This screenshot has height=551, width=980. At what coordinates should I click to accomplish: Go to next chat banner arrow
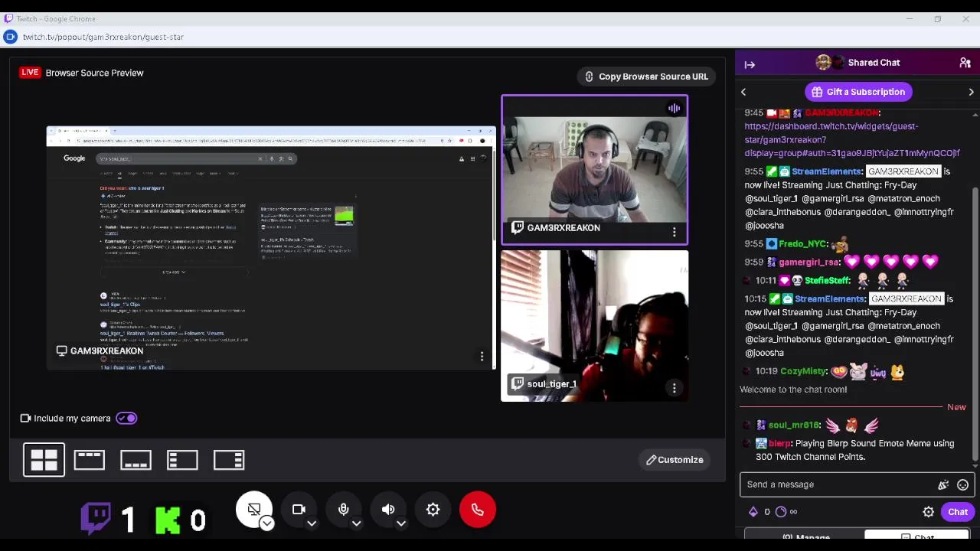[x=971, y=92]
